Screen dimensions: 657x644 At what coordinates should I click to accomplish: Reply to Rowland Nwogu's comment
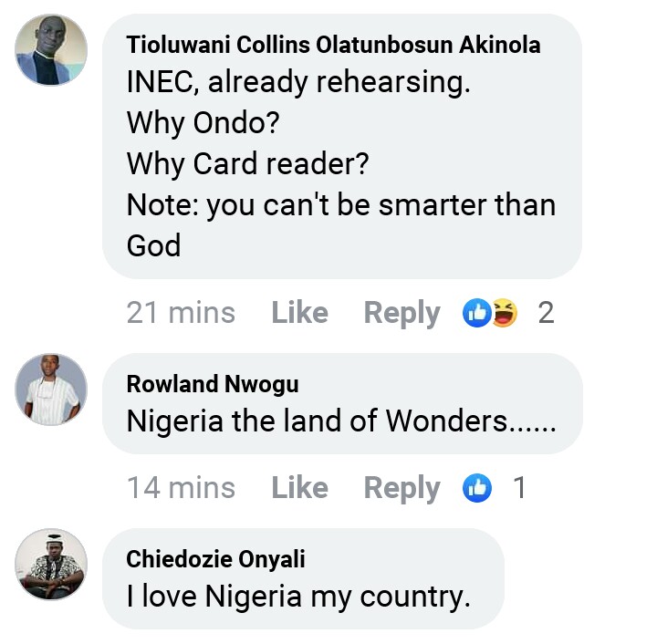[401, 488]
